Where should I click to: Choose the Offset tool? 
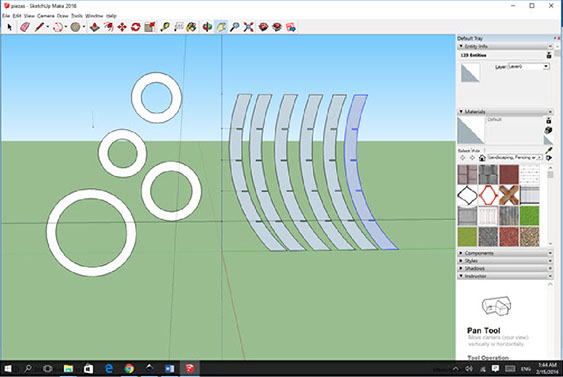click(x=108, y=27)
